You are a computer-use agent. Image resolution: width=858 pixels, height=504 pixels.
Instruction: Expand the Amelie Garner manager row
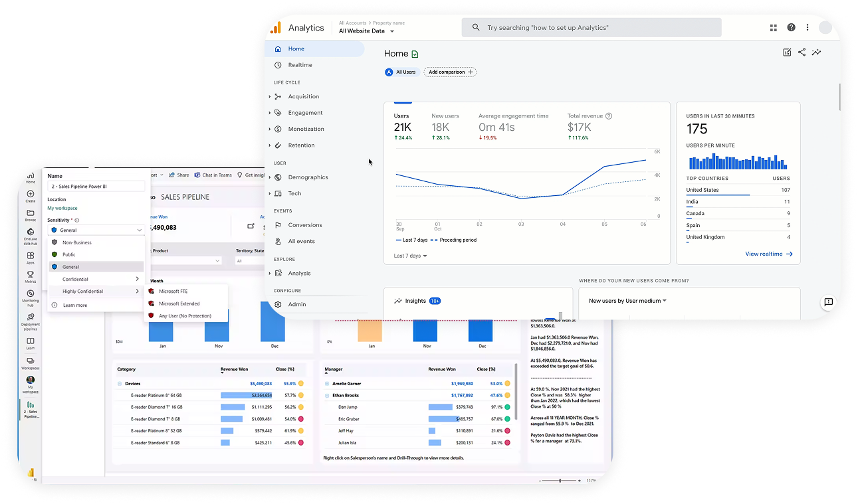(327, 384)
